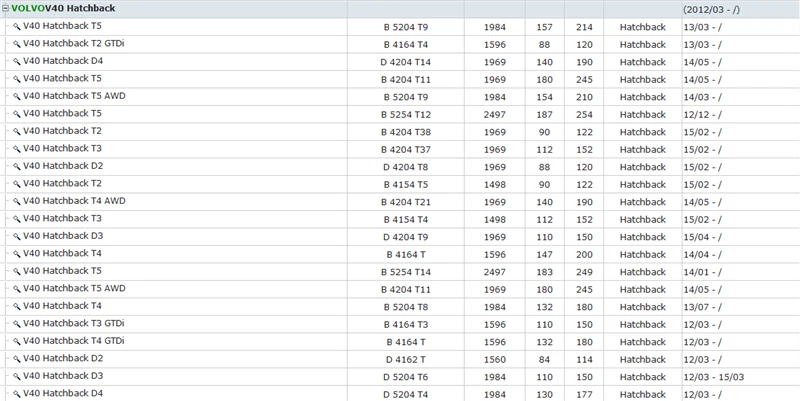Click magnifier icon for T5 157 kW row
800x401 pixels.
(x=17, y=27)
